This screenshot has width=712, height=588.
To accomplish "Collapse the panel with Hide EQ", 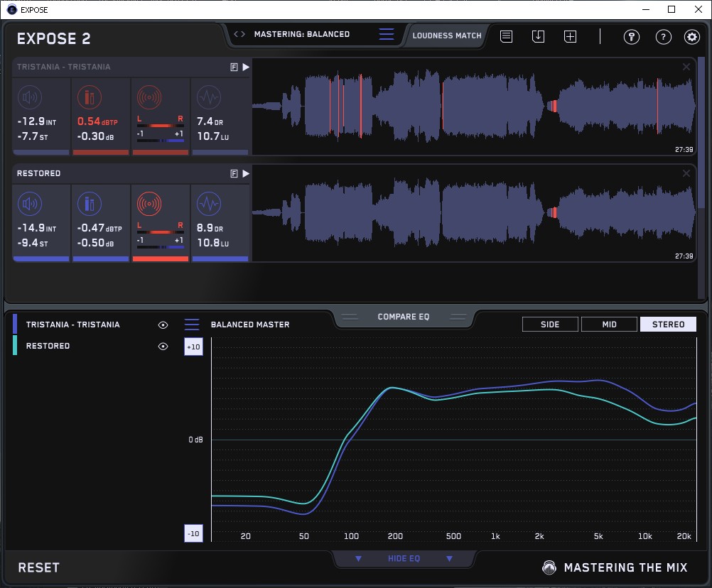I will [404, 559].
